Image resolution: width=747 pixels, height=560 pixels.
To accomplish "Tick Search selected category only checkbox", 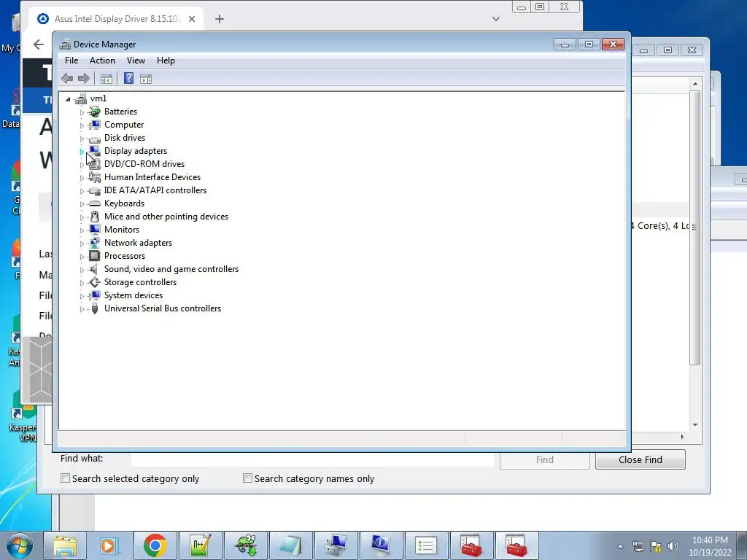I will 65,478.
